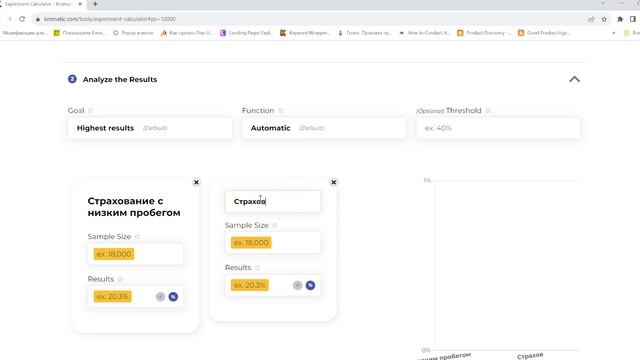
Task: Click Sample Size info icon in Страхов card
Action: (275, 225)
